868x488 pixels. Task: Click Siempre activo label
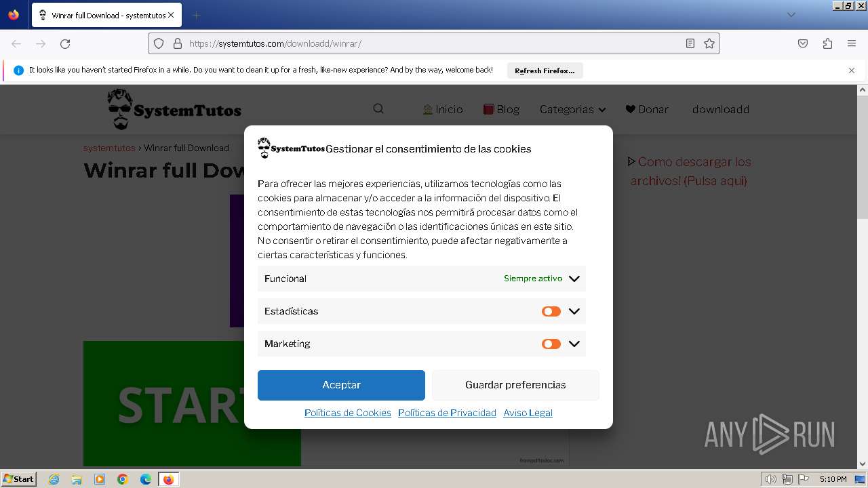pyautogui.click(x=533, y=279)
